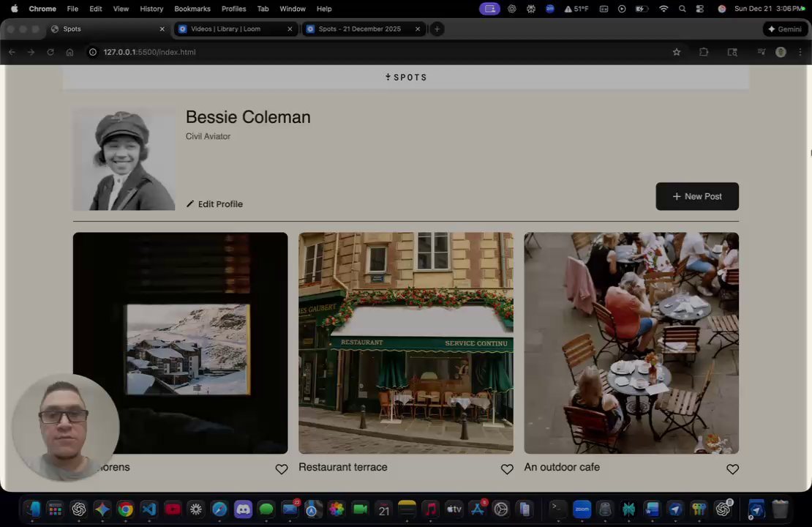This screenshot has width=812, height=527.
Task: Switch to the Spots - 21 December 2025 tab
Action: point(359,29)
